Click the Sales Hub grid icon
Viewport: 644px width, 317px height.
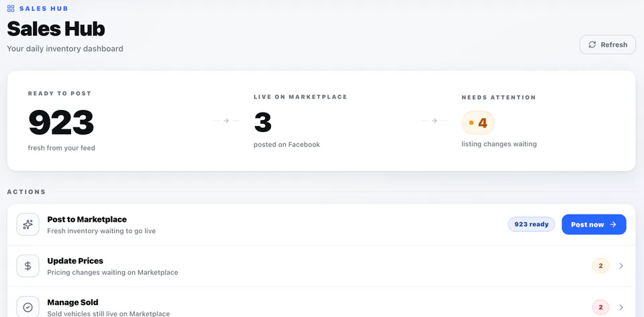pos(11,8)
